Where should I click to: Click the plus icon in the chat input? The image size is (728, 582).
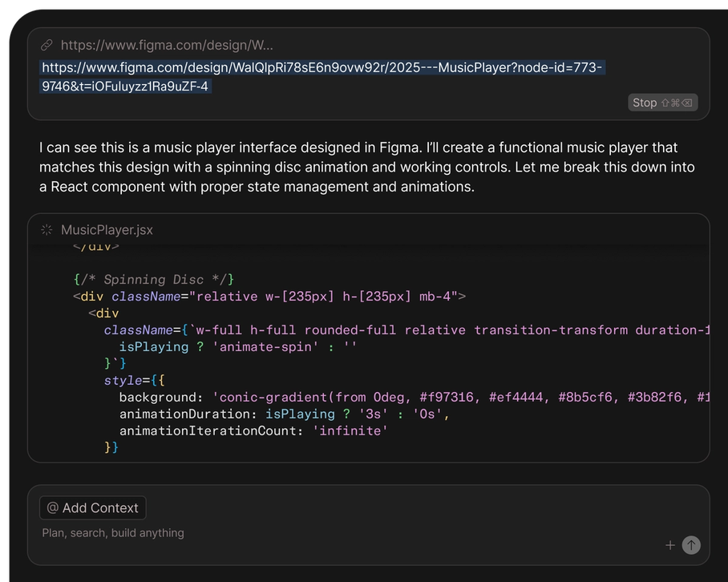(x=670, y=545)
